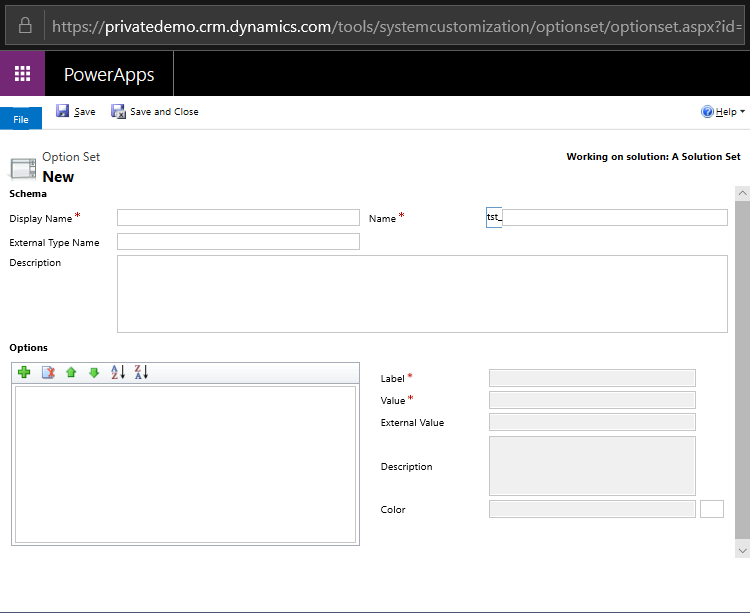
Task: Click the Save and Close icon
Action: click(x=118, y=111)
